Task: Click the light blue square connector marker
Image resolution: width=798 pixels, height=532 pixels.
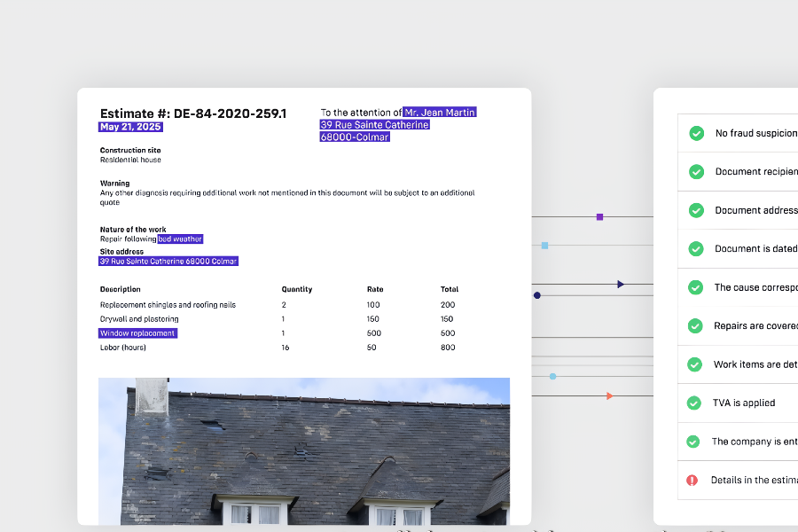Action: pyautogui.click(x=544, y=246)
